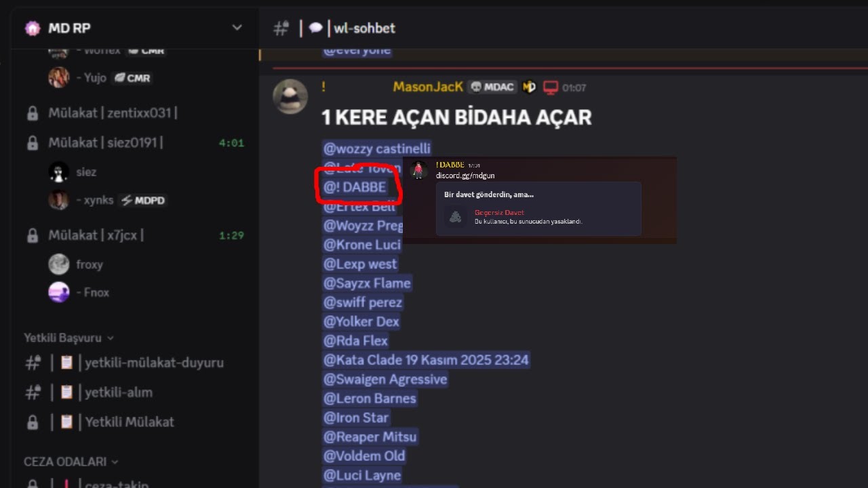Click the xynks MDPD tag badge
Screen dimensions: 868x488
[142, 200]
